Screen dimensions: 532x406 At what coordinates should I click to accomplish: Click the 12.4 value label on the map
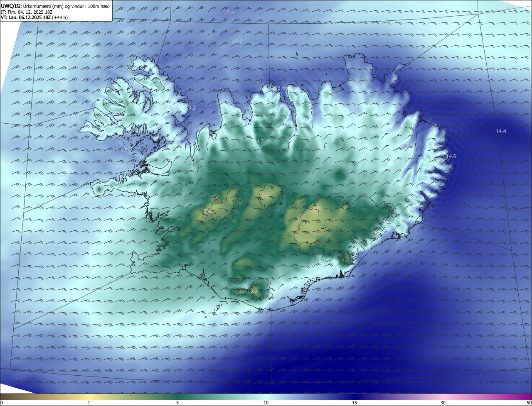229,12
